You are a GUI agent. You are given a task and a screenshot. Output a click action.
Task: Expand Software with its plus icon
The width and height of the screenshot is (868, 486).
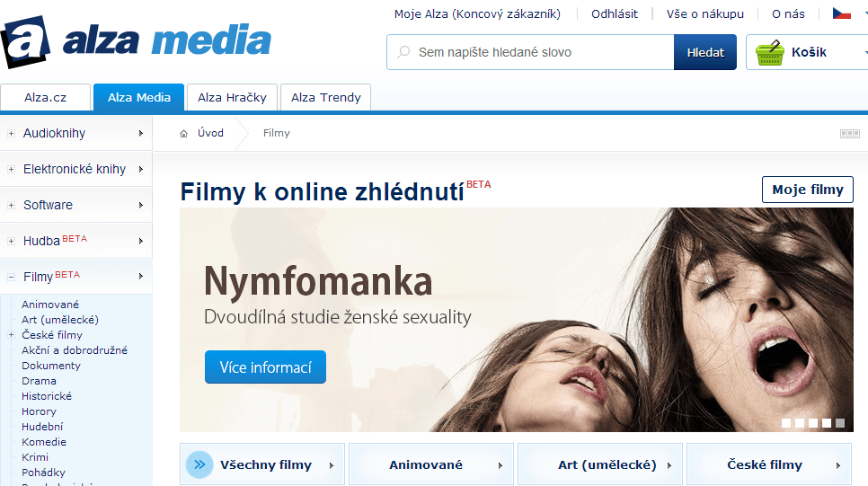(x=11, y=206)
